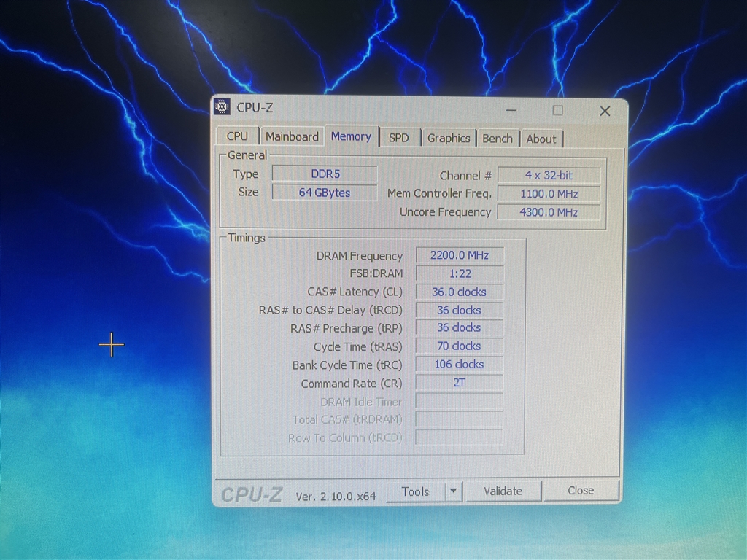Viewport: 747px width, 560px height.
Task: Switch to the CPU tab
Action: (x=237, y=136)
